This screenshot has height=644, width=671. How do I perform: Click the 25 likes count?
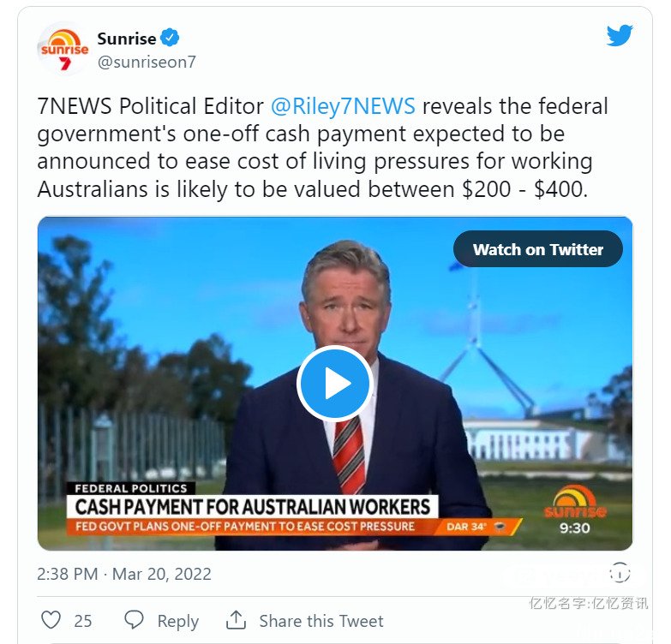(82, 621)
